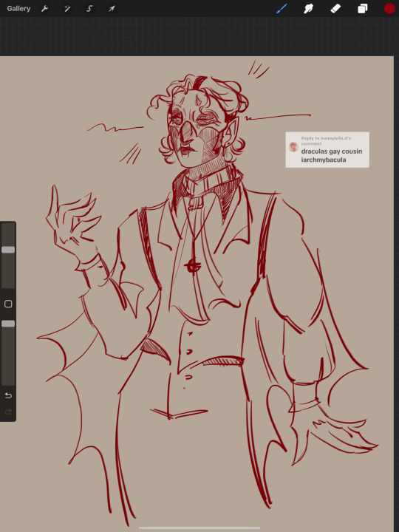This screenshot has height=532, width=399.
Task: Open the Adjustments magic wand menu
Action: pos(67,8)
